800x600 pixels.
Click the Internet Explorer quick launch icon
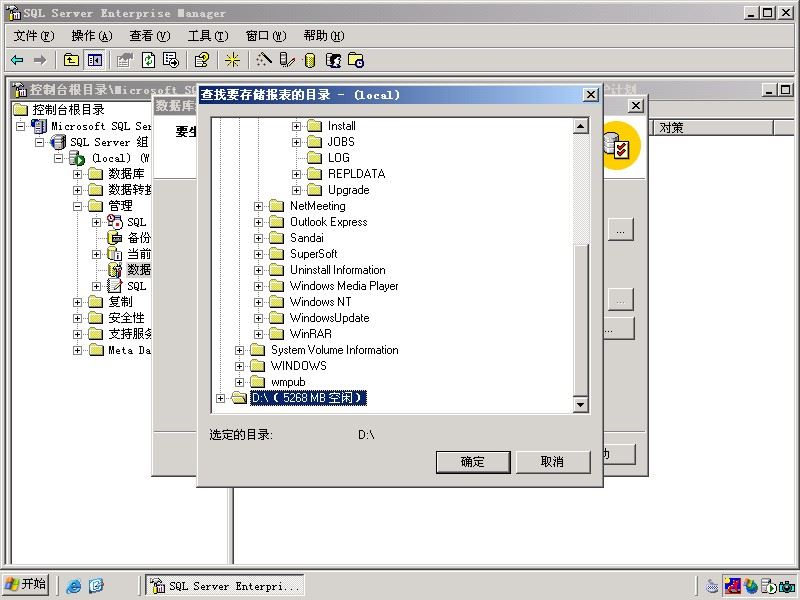coord(73,586)
